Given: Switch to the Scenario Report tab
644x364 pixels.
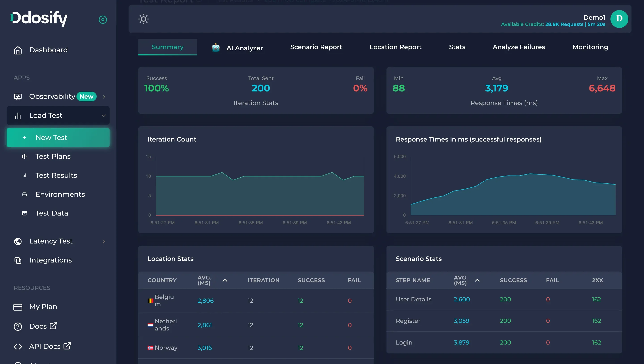Looking at the screenshot, I should (x=316, y=47).
